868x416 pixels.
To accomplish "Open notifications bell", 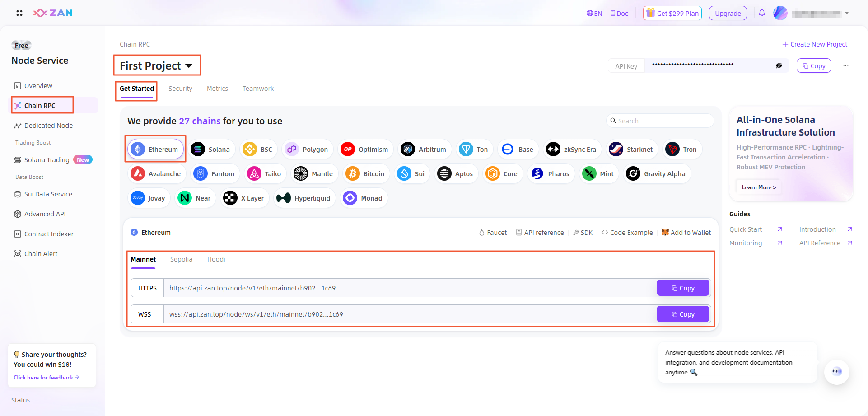I will click(x=762, y=13).
